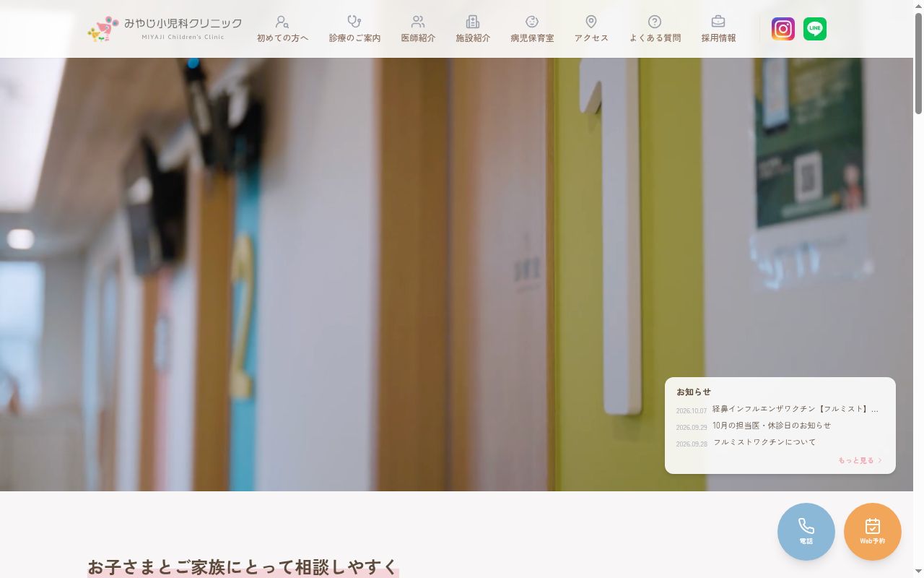
Task: Click the briefcase icon above 採用情報
Action: tap(718, 22)
